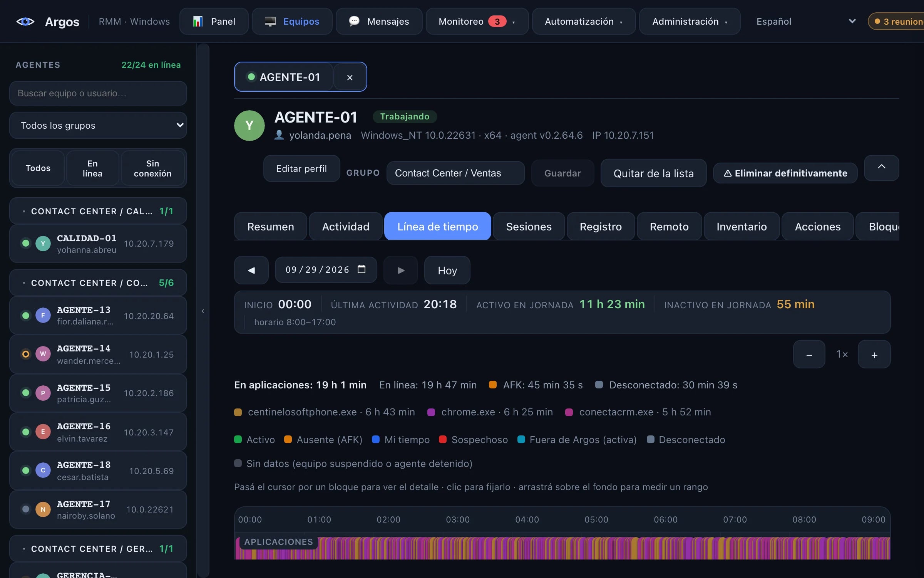Go to next day arrow
Screen dimensions: 924x578
click(401, 270)
